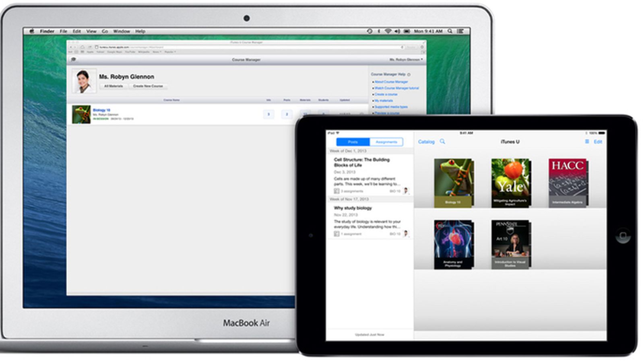This screenshot has width=644, height=362.
Task: Open the Create a course help link
Action: pyautogui.click(x=386, y=94)
